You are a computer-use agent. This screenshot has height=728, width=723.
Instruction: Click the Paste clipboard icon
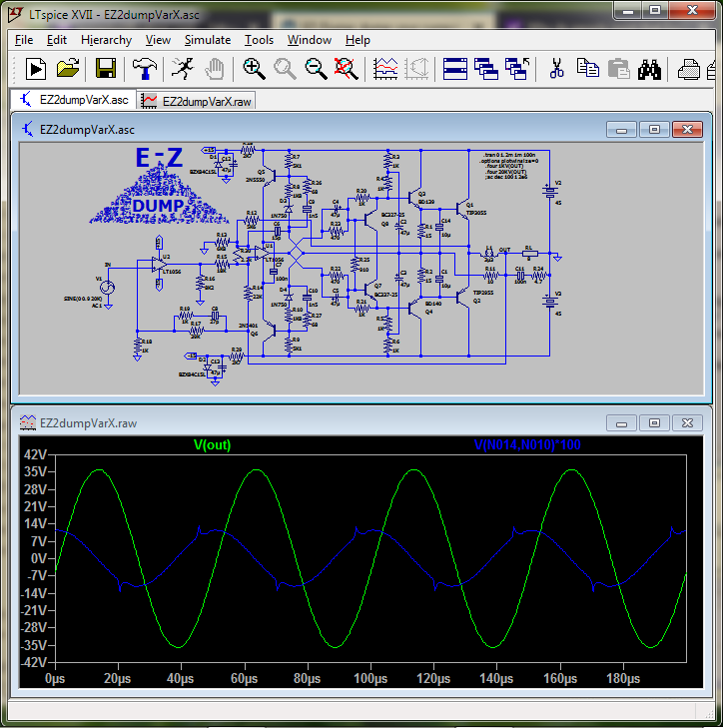(618, 69)
